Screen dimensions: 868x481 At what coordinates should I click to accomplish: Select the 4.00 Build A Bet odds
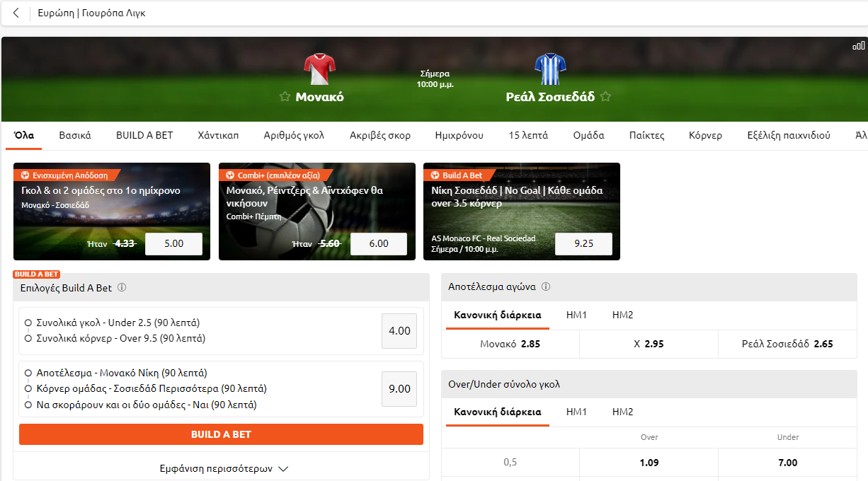(x=399, y=331)
